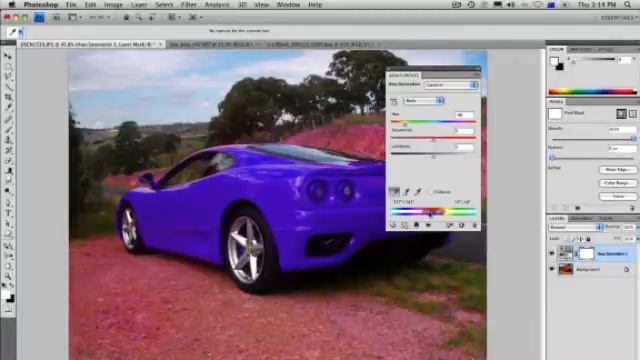
Task: Open the color range Reds dropdown
Action: [x=424, y=101]
